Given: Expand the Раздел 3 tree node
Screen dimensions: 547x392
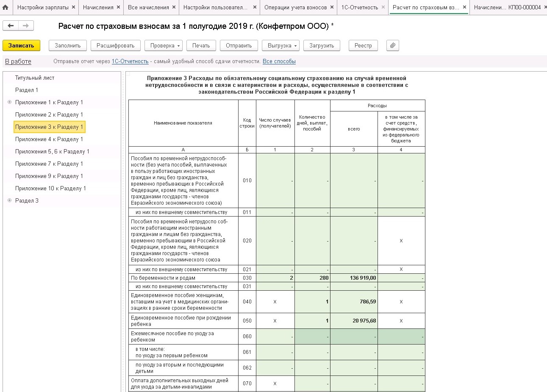Looking at the screenshot, I should [x=9, y=200].
